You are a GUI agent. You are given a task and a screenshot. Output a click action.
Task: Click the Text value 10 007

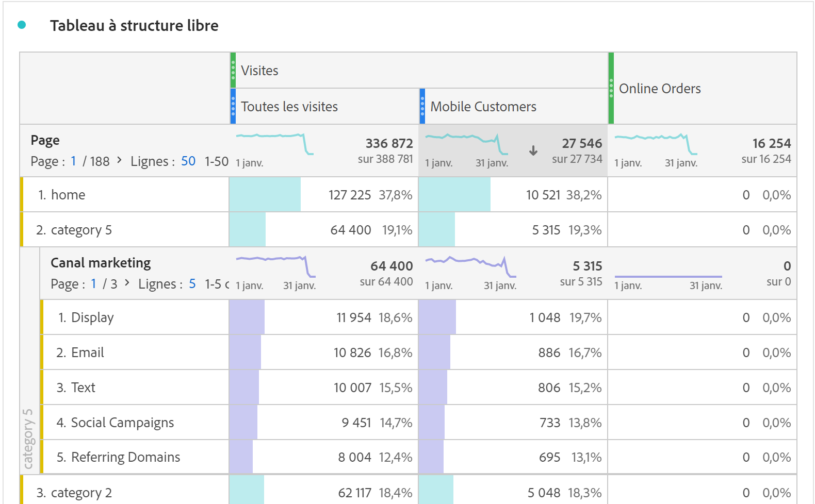click(352, 388)
